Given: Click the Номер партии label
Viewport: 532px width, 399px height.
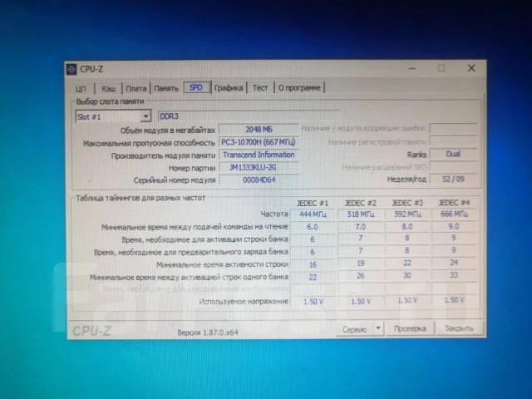Looking at the screenshot, I should [192, 168].
